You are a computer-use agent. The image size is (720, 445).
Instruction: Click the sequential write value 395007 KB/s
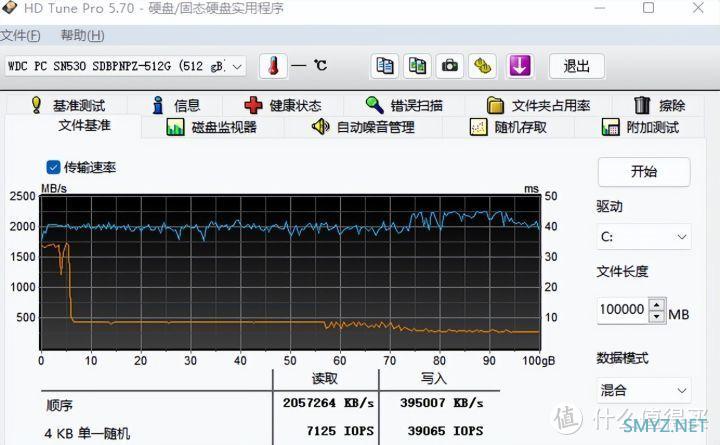point(441,403)
